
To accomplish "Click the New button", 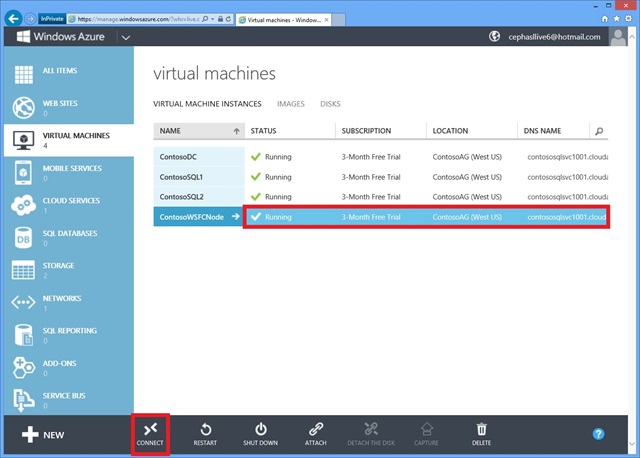I will [x=44, y=435].
